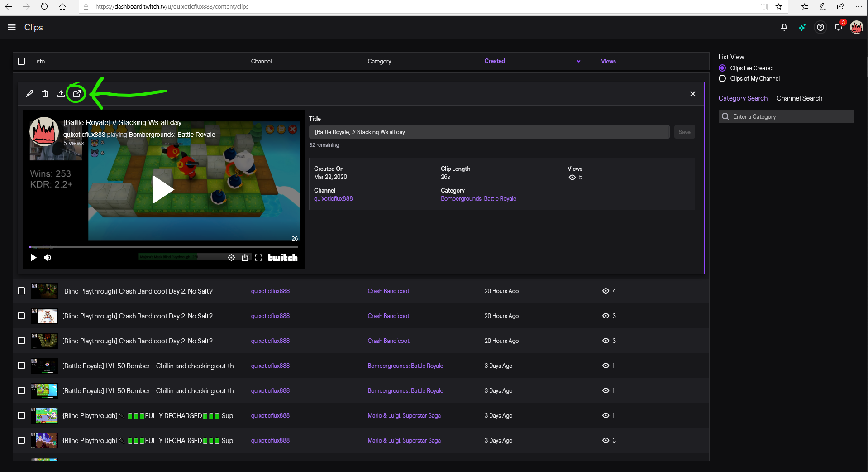868x472 pixels.
Task: Open browser add notes pen icon
Action: [822, 7]
